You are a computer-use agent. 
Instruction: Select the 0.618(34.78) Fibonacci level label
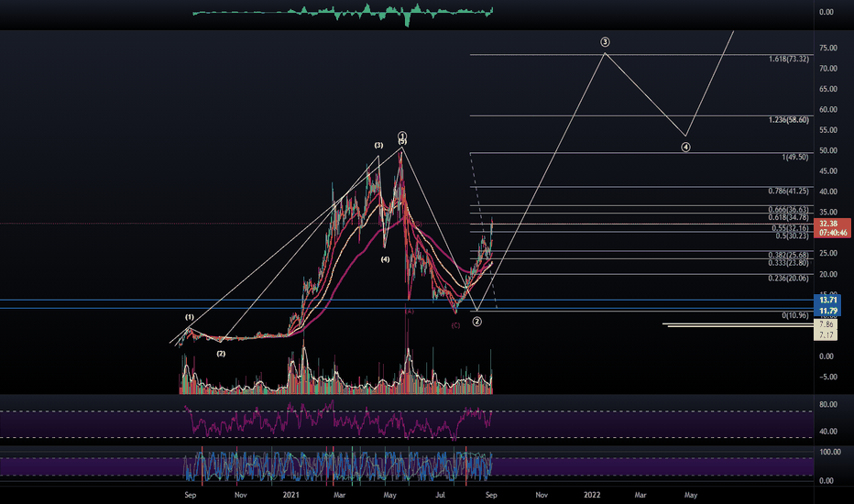[789, 217]
